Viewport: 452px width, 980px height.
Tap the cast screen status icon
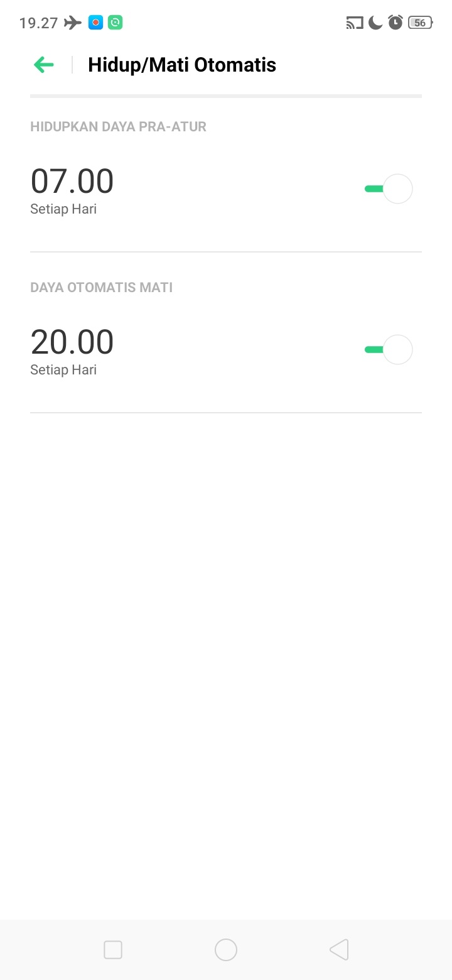(355, 23)
